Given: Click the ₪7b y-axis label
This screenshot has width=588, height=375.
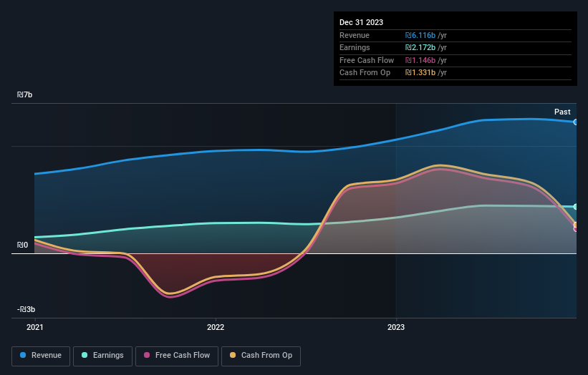Looking at the screenshot, I should [x=25, y=94].
